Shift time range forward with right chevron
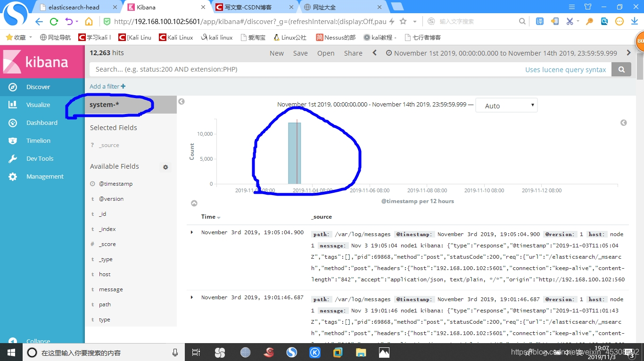This screenshot has width=644, height=361. 628,53
